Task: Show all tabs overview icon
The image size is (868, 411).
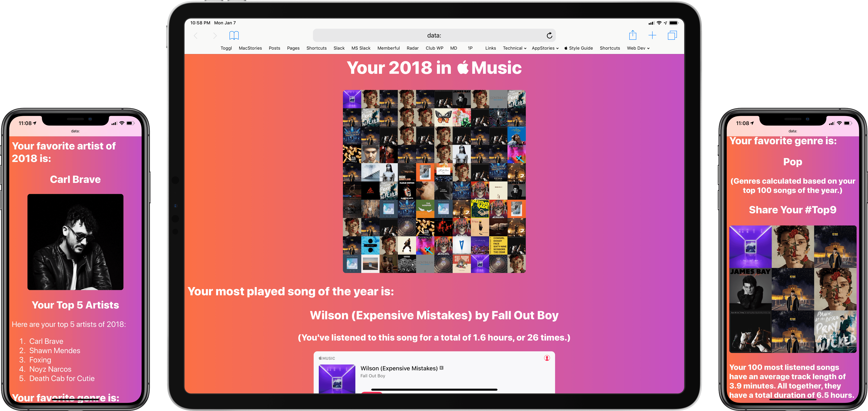Action: [x=672, y=35]
